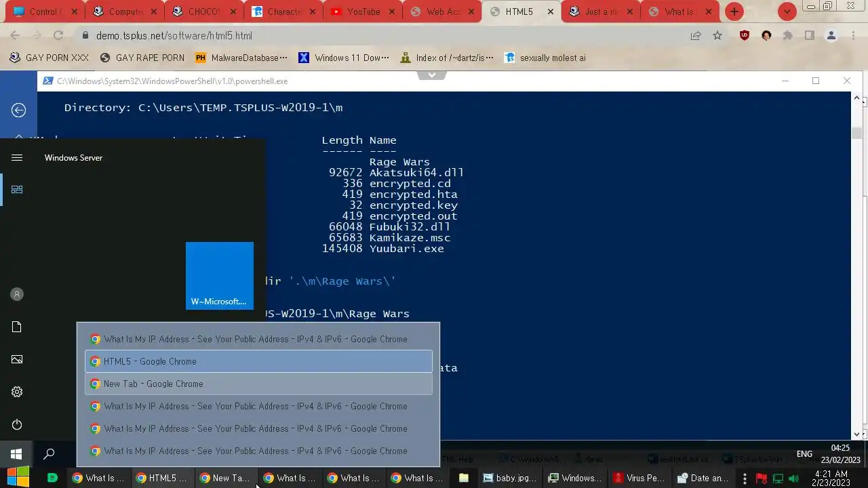This screenshot has width=868, height=488.
Task: Click the New Ta taskbar button
Action: coord(226,478)
